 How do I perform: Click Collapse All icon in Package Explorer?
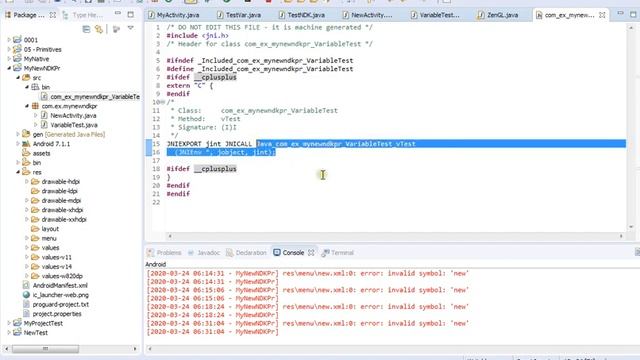pos(86,29)
